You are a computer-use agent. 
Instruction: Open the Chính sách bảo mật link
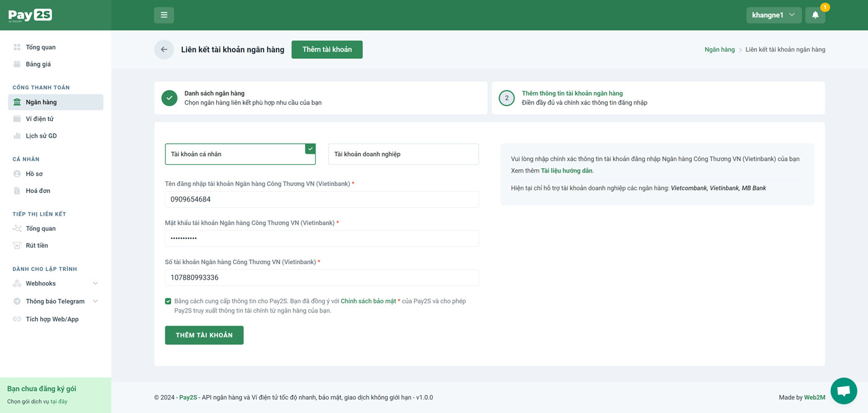[x=368, y=301]
